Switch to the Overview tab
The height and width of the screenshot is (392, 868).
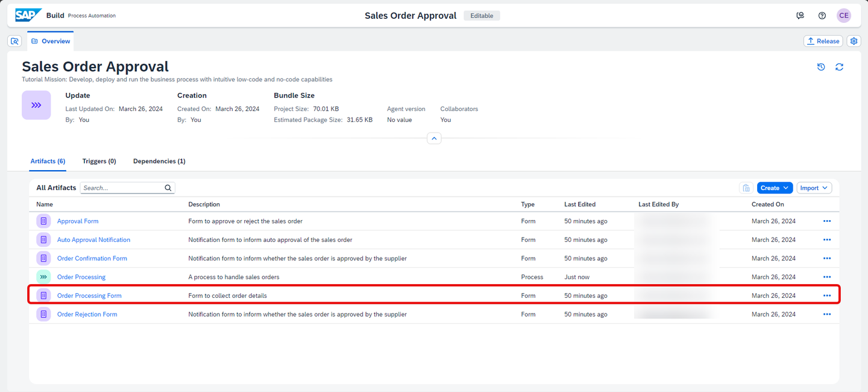click(51, 41)
